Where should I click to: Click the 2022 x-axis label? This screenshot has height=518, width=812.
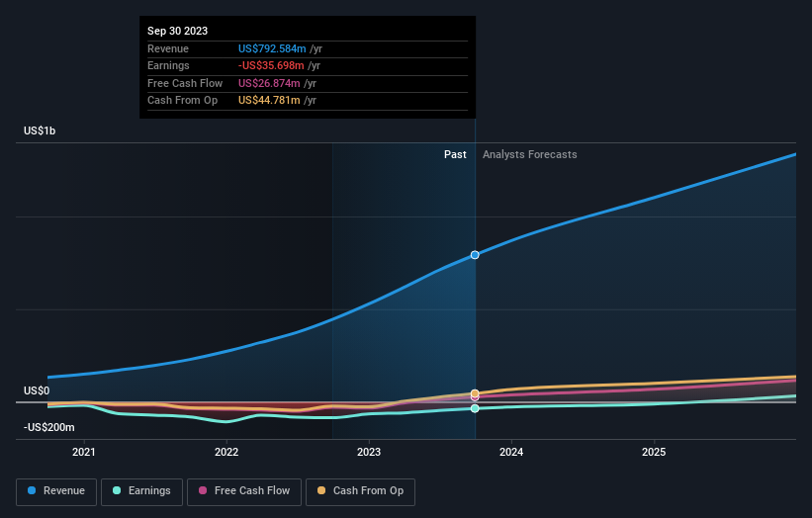click(226, 452)
